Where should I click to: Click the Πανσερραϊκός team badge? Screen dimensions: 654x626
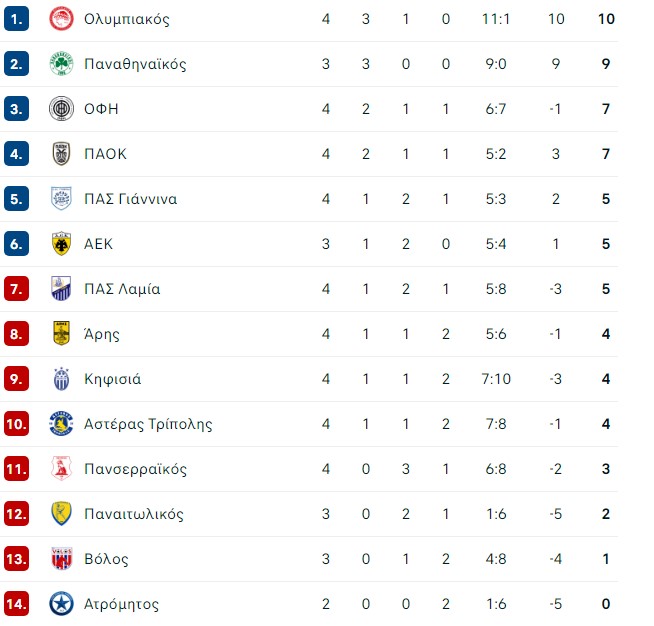click(61, 469)
